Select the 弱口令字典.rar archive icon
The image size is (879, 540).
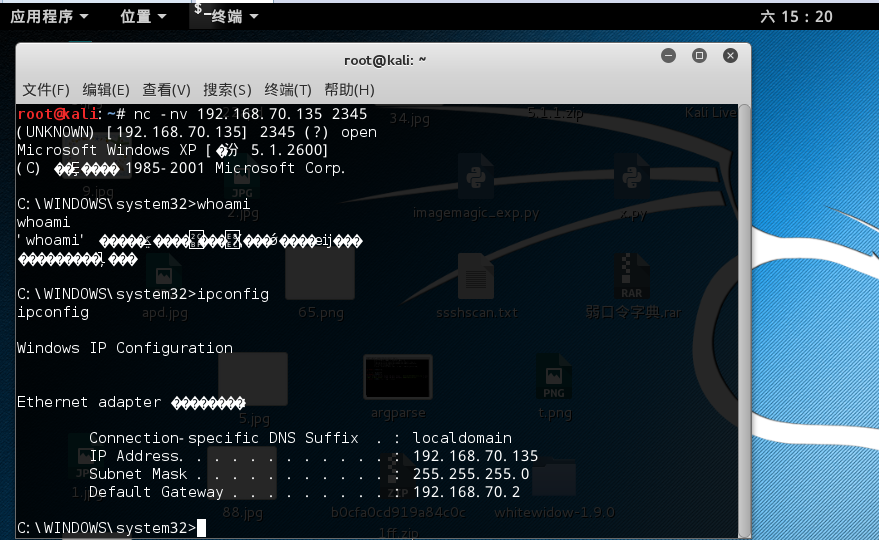click(632, 286)
